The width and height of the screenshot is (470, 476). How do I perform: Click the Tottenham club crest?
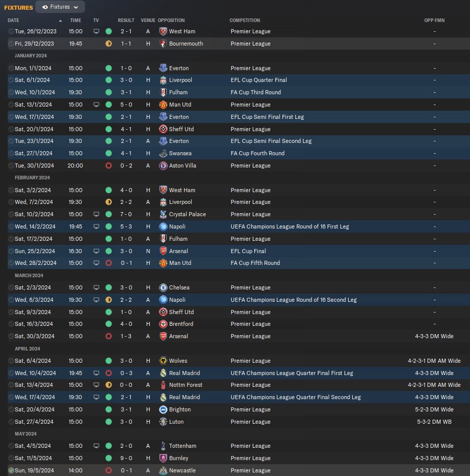[x=163, y=446]
